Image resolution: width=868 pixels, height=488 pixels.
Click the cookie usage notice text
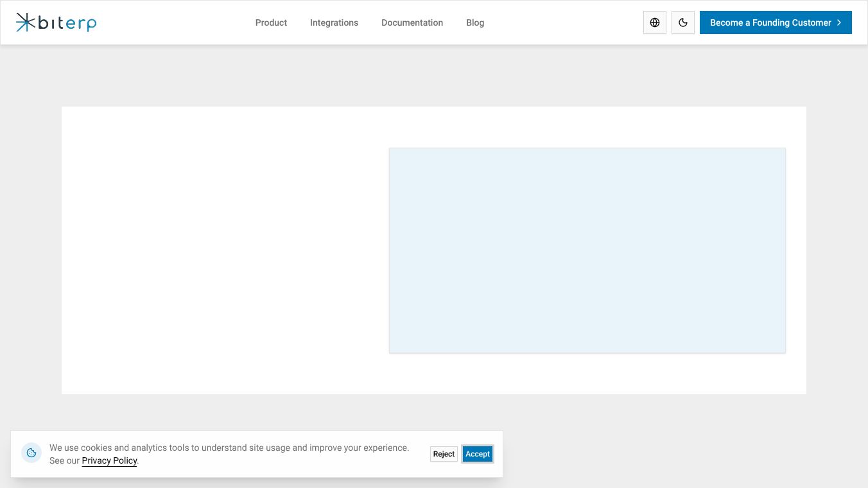229,448
